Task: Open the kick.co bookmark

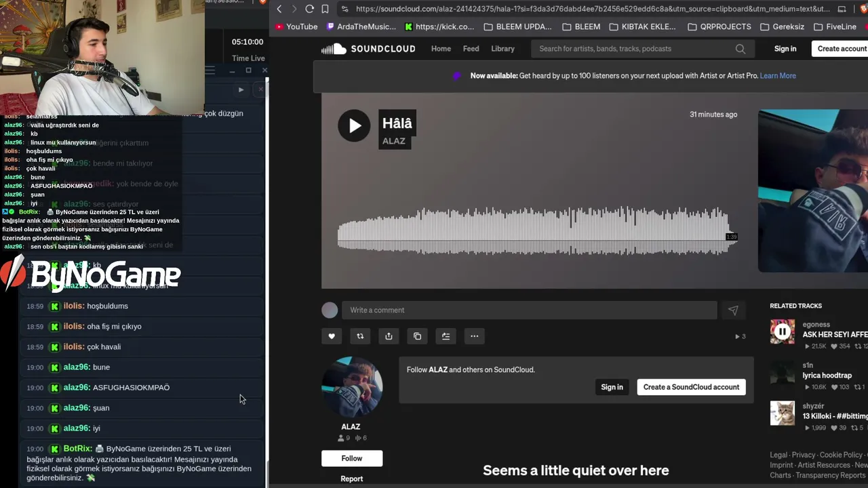Action: 439,26
